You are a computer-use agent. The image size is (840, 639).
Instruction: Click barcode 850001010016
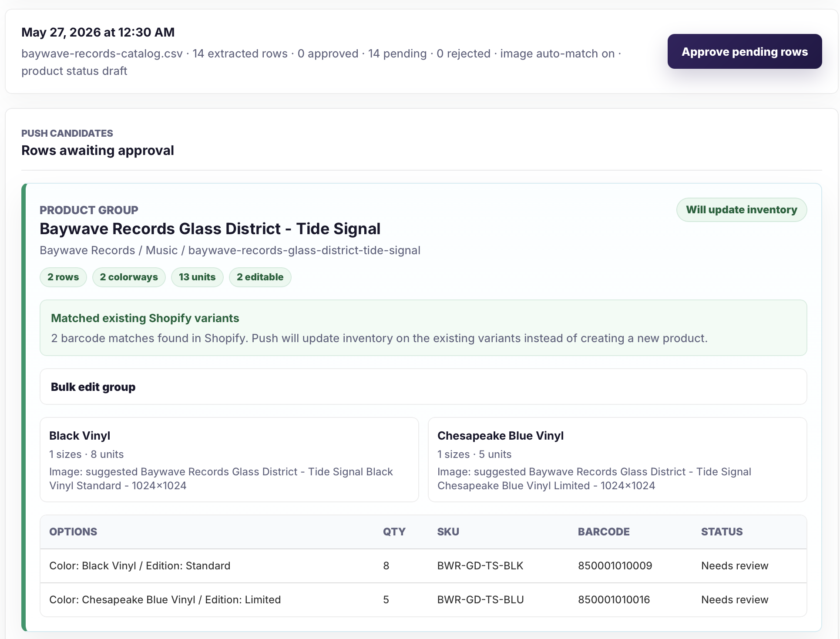click(x=614, y=600)
